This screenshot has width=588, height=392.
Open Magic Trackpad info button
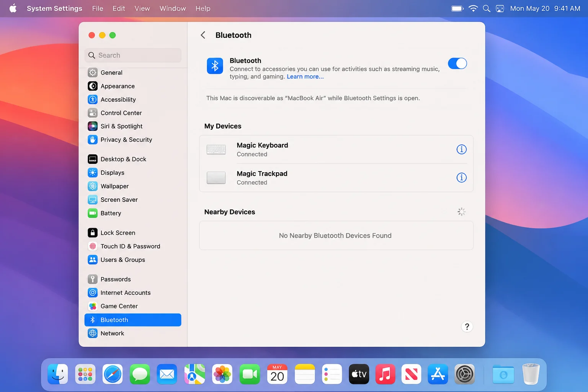tap(461, 178)
